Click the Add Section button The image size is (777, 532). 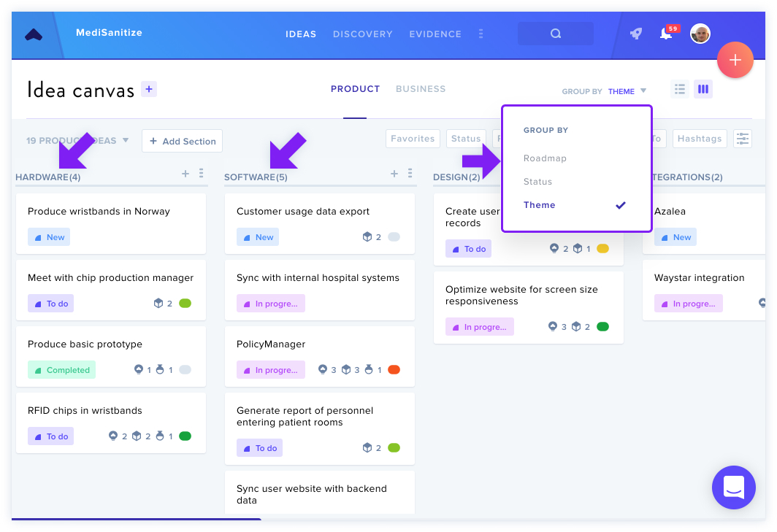(183, 141)
